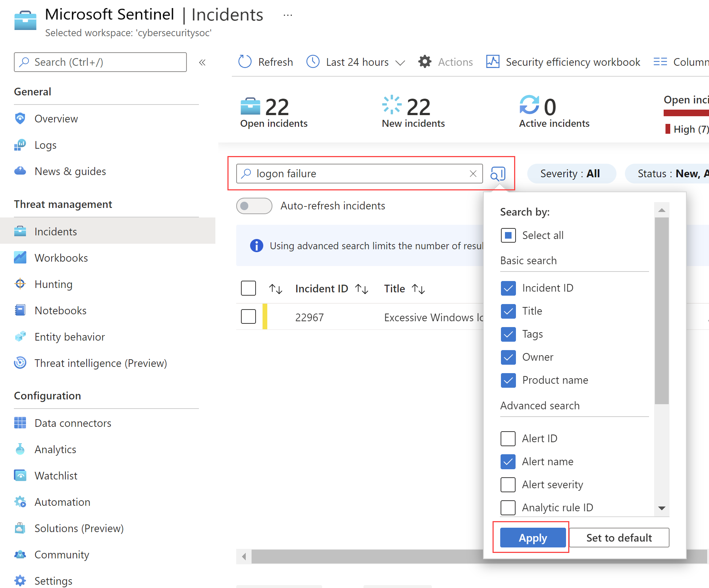This screenshot has width=709, height=588.
Task: Open Notebooks from the sidebar
Action: 60,310
